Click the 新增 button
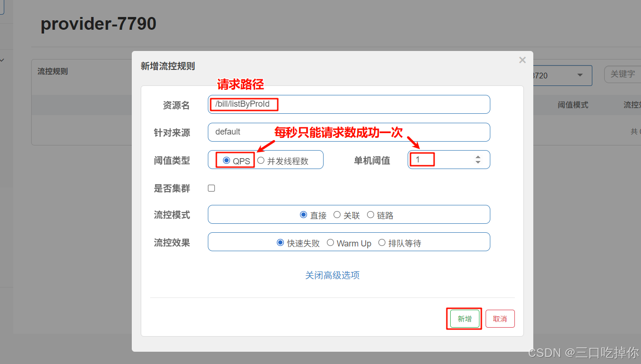The height and width of the screenshot is (364, 641). point(464,319)
